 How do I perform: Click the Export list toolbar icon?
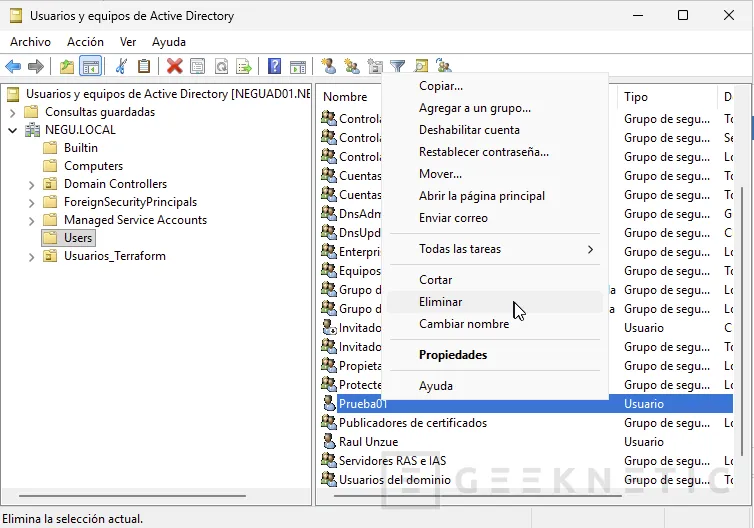click(x=244, y=66)
